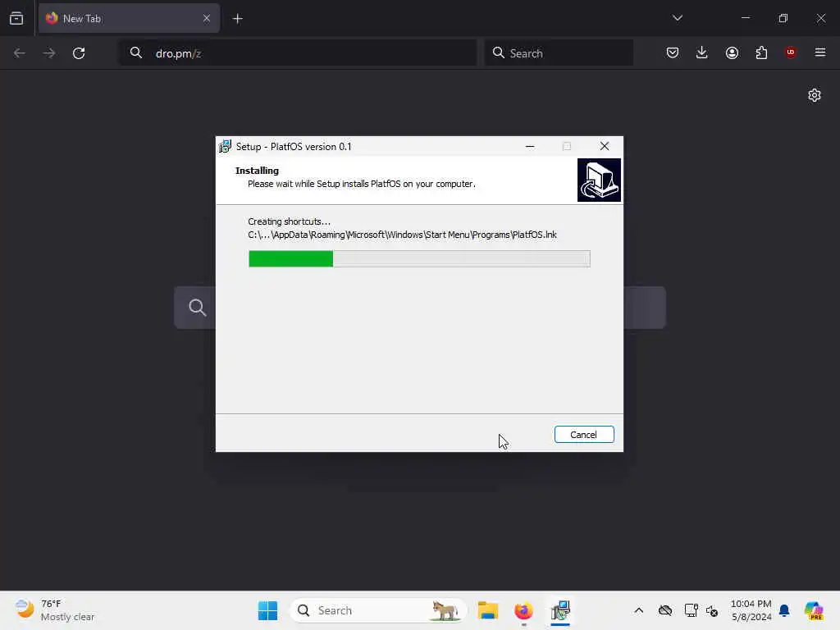
Task: Open Firefox recent browsing (Firefox View) icon
Action: point(16,18)
